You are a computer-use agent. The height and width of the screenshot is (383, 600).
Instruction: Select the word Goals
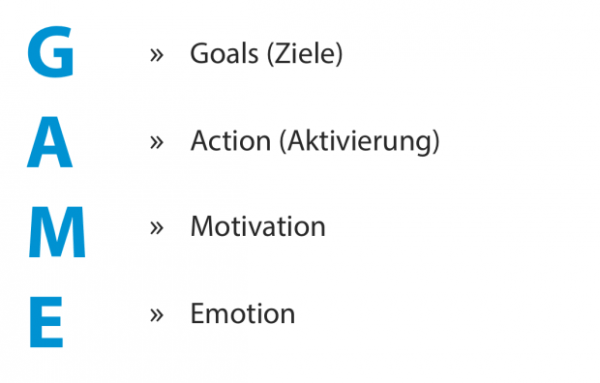point(225,53)
